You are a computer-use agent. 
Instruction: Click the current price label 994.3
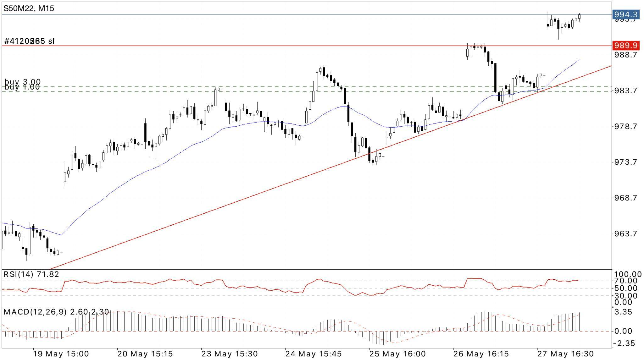click(626, 14)
